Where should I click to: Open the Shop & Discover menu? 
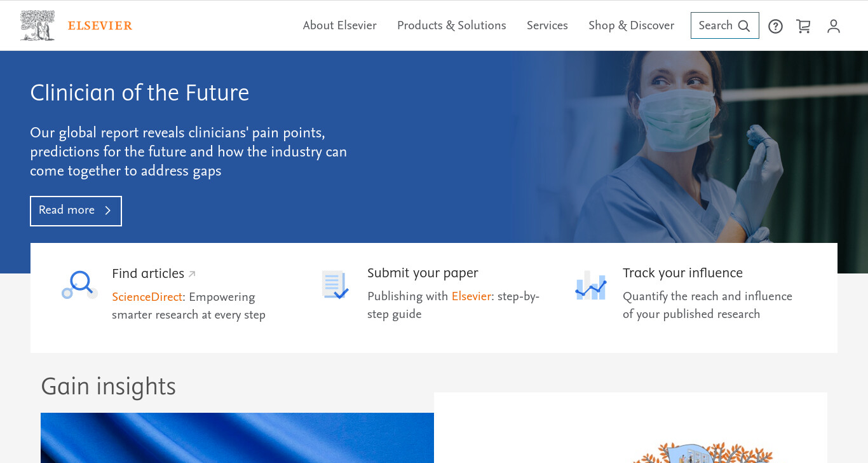tap(631, 25)
